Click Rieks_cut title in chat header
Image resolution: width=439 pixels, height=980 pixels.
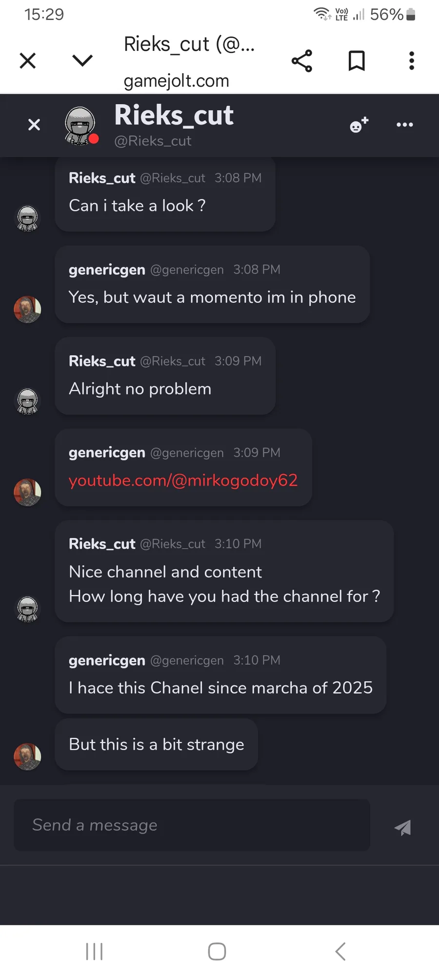[x=174, y=116]
